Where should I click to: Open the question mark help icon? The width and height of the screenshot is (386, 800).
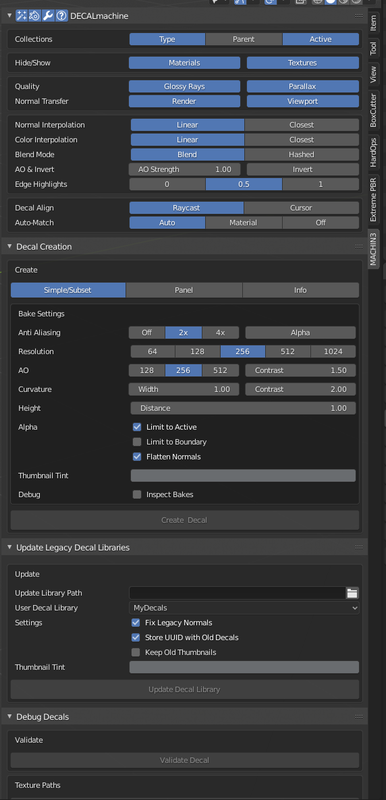(x=61, y=16)
